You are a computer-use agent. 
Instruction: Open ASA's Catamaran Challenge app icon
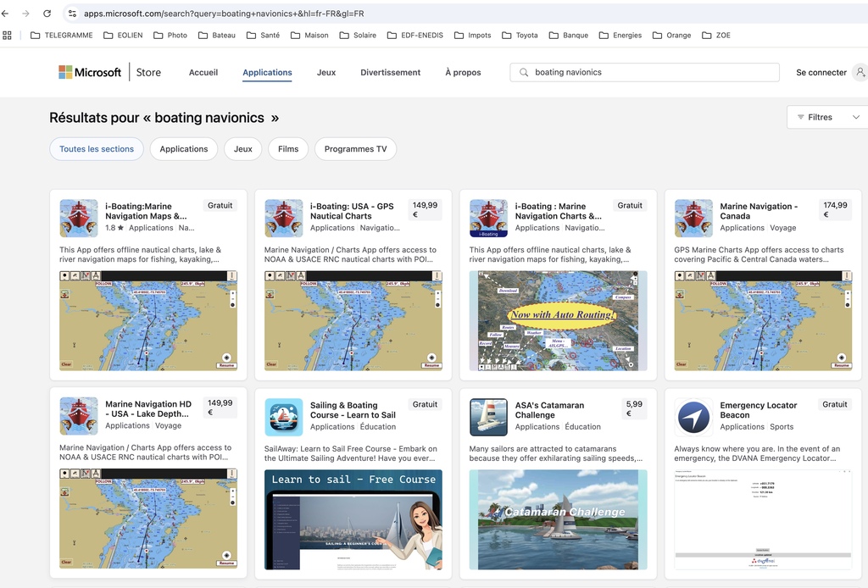[x=488, y=418]
